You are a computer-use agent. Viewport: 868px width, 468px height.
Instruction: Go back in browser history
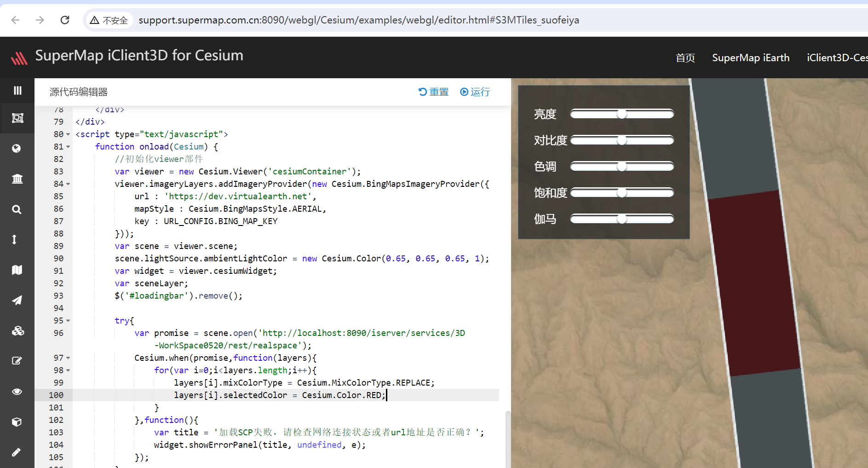pos(16,20)
